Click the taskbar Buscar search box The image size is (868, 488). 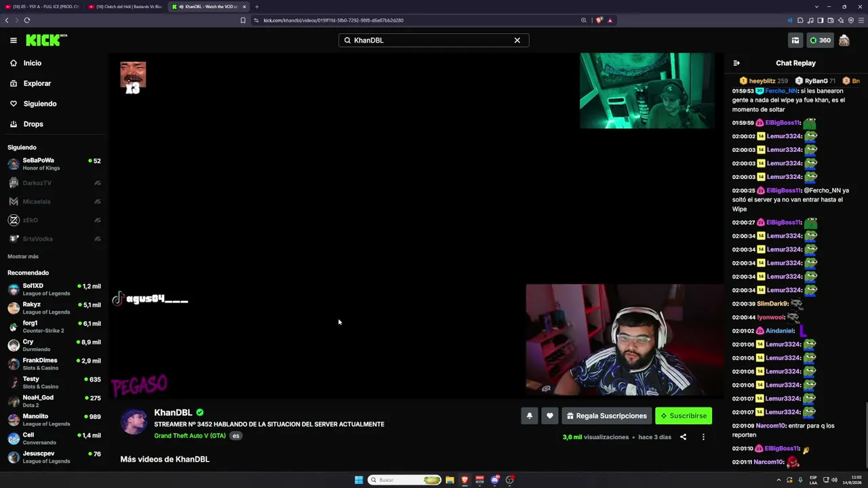[405, 480]
